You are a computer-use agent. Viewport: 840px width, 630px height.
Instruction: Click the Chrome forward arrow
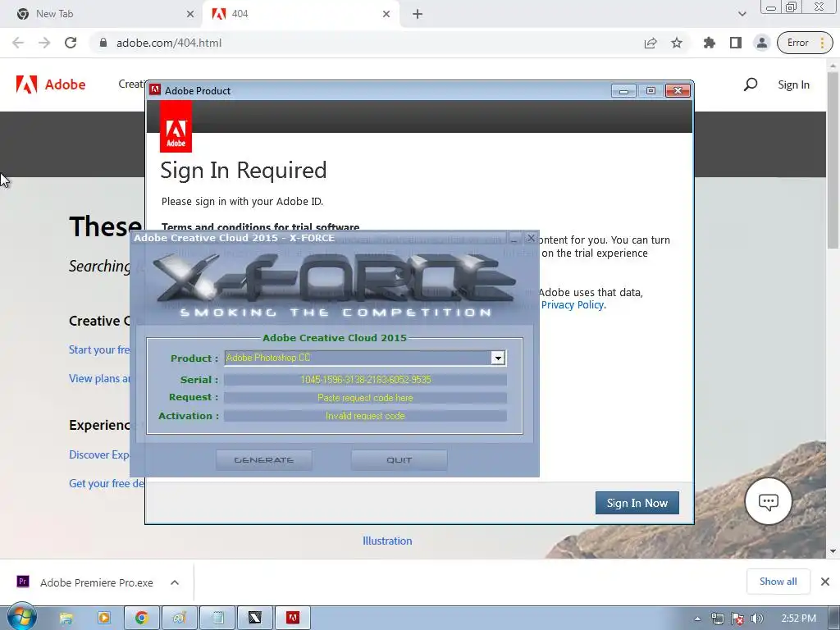click(x=44, y=43)
